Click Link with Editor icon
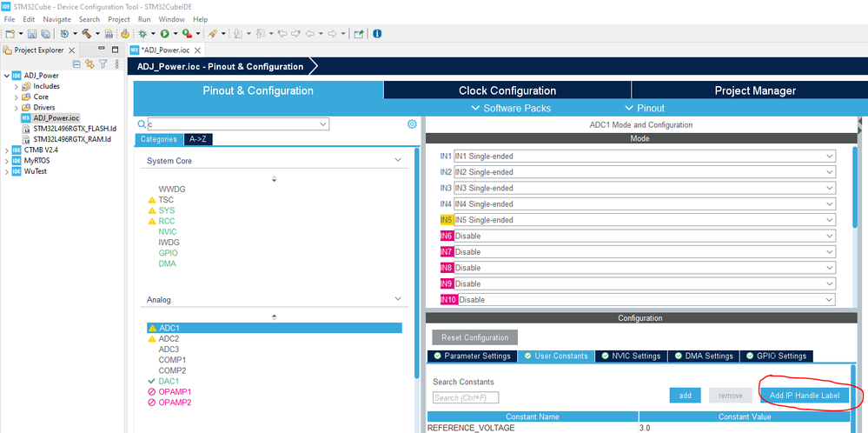This screenshot has width=868, height=433. 89,64
